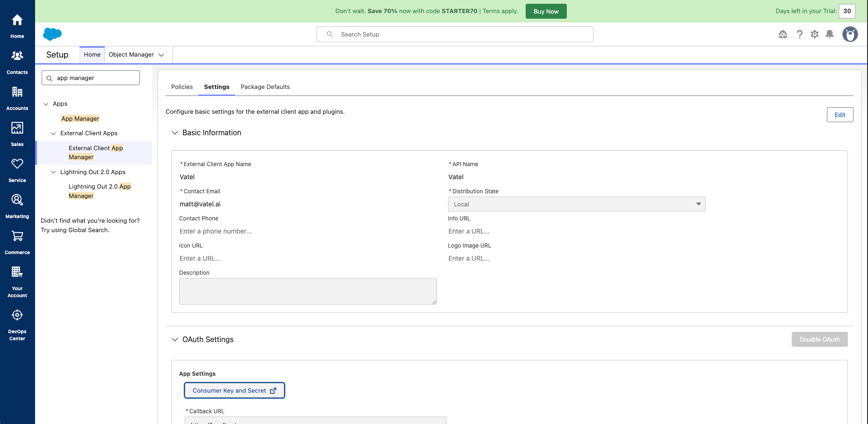Switch to the Policies tab
This screenshot has height=424, width=868.
click(x=182, y=87)
